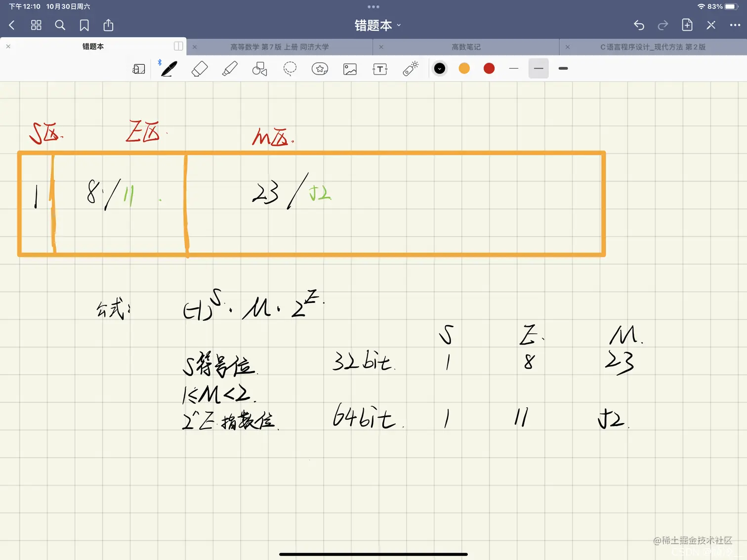Open the stickers/elements tool
The image size is (747, 560).
click(x=320, y=69)
